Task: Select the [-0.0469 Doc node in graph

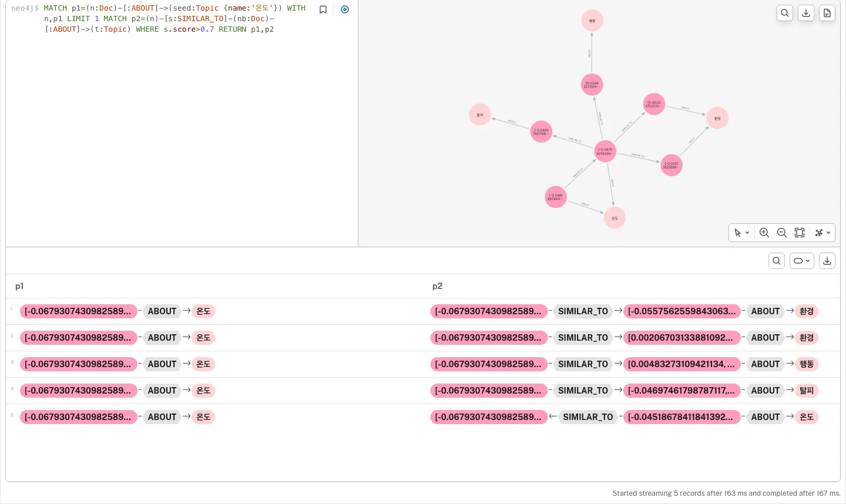Action: coord(541,132)
